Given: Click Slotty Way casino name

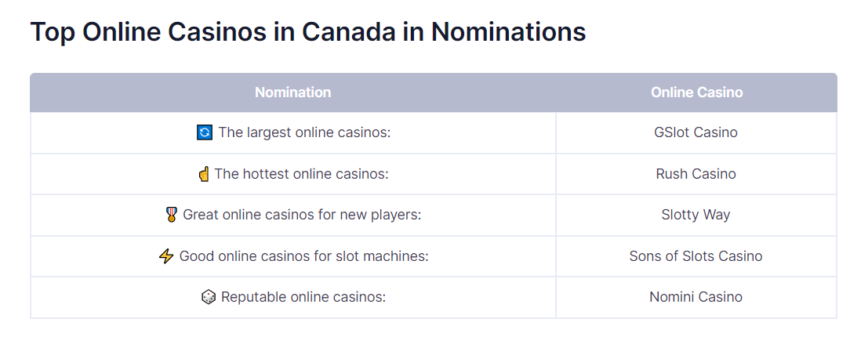Looking at the screenshot, I should click(695, 215).
